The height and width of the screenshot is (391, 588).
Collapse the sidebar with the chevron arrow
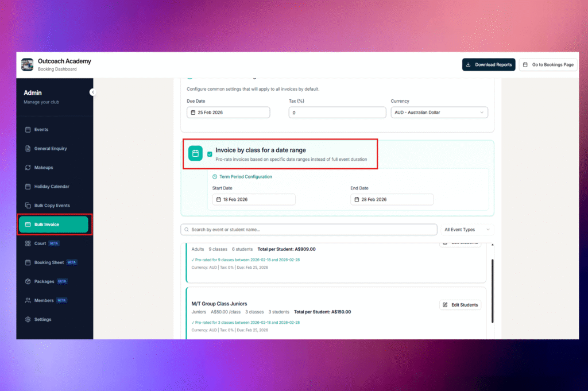pyautogui.click(x=92, y=92)
